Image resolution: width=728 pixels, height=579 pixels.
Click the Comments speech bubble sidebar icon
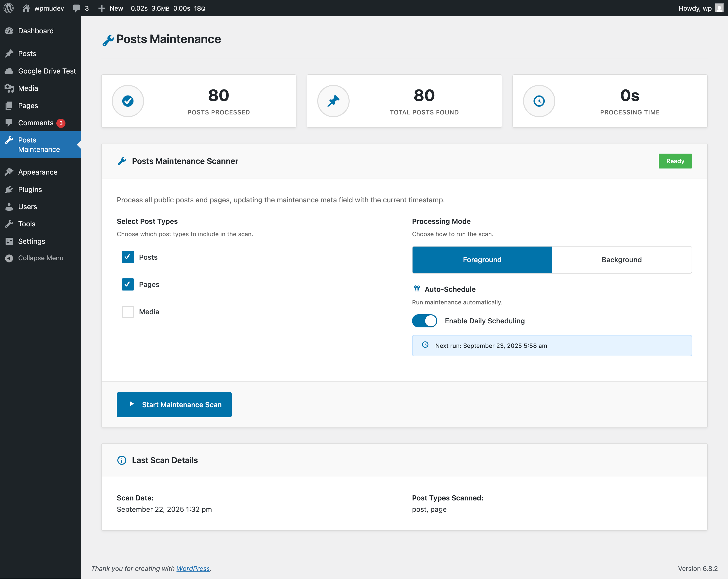point(9,123)
